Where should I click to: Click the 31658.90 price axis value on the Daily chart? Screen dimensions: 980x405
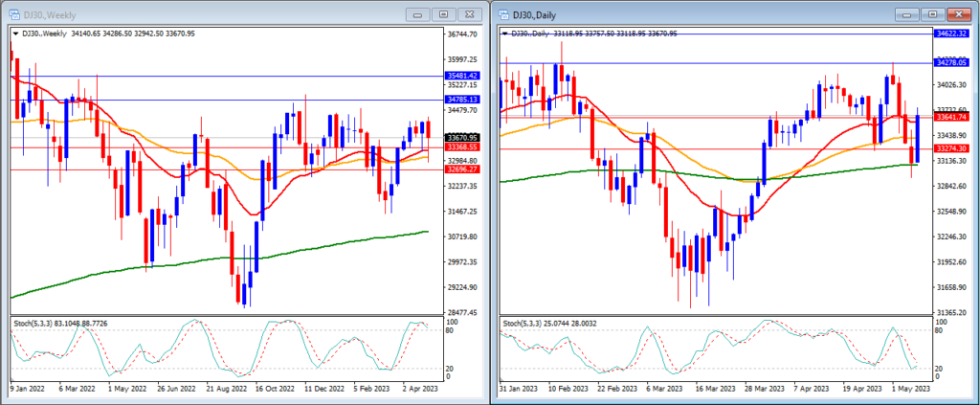coord(951,287)
